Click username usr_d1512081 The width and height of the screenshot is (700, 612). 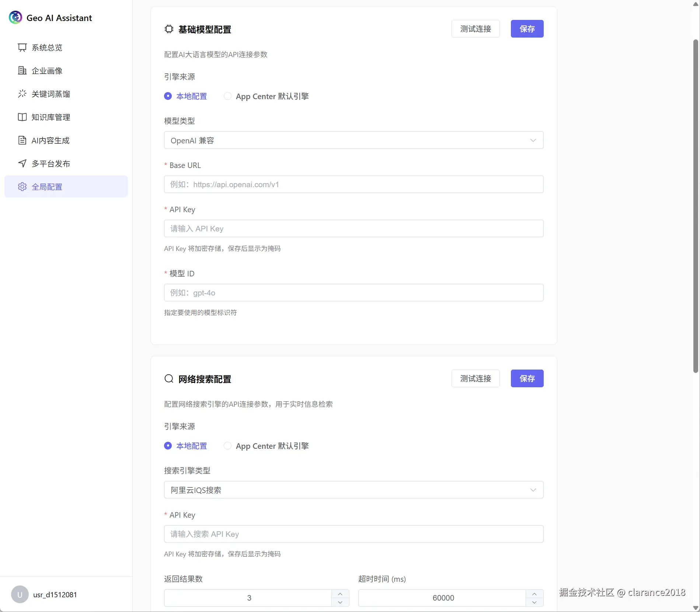(55, 595)
